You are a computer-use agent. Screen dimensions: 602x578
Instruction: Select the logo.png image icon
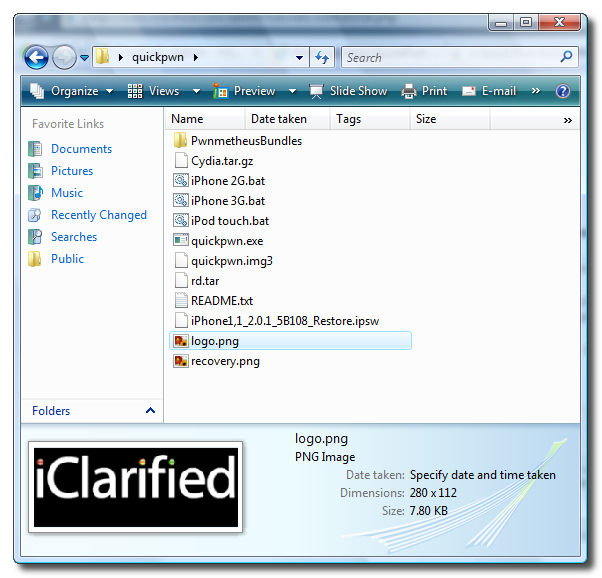tap(181, 341)
